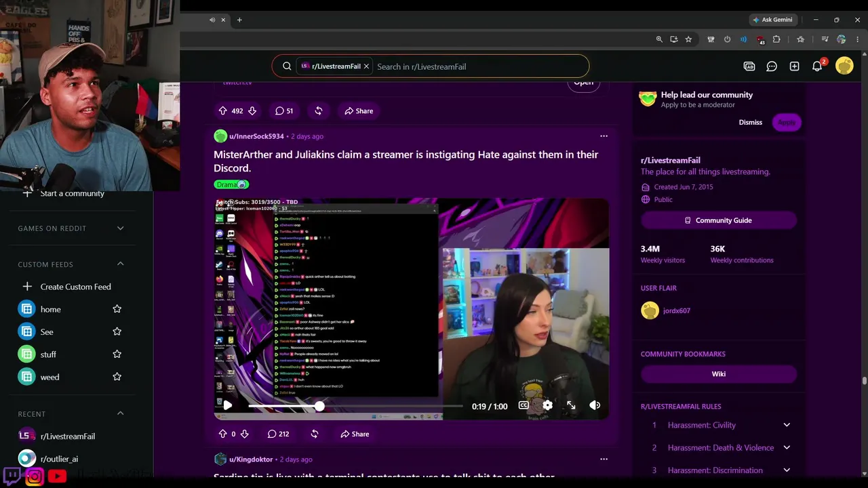Open u/Kingdoktor profile link
Viewport: 868px width, 488px height.
[x=251, y=460]
